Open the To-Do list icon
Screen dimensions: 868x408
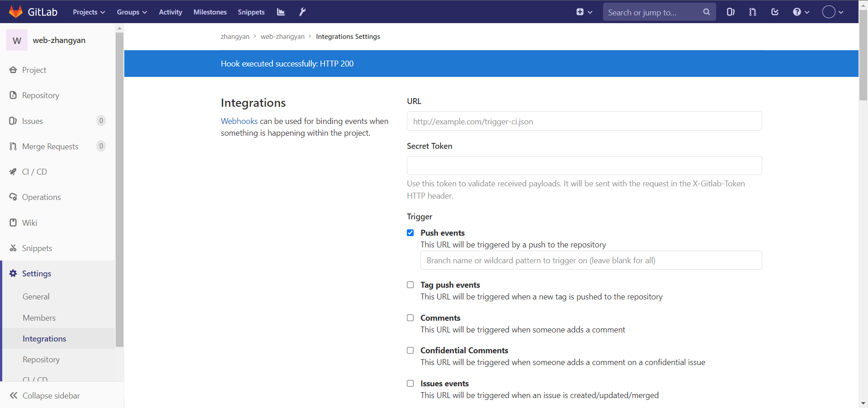coord(774,12)
